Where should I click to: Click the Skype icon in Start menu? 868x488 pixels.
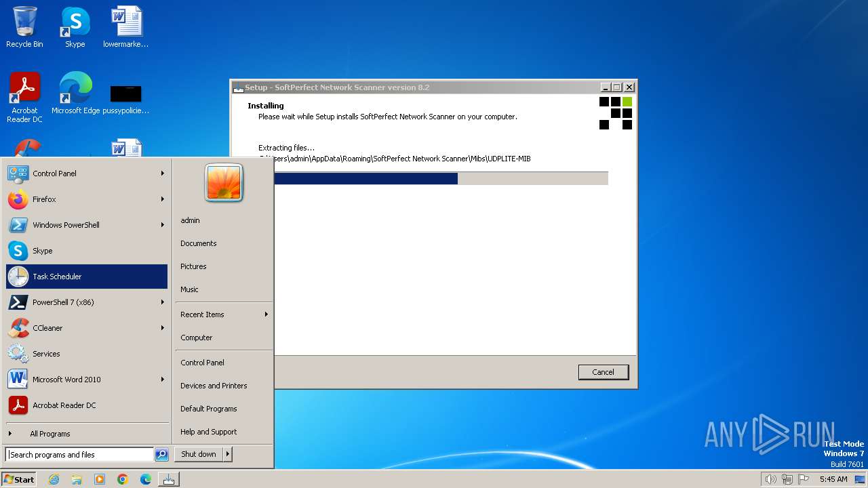[x=18, y=251]
